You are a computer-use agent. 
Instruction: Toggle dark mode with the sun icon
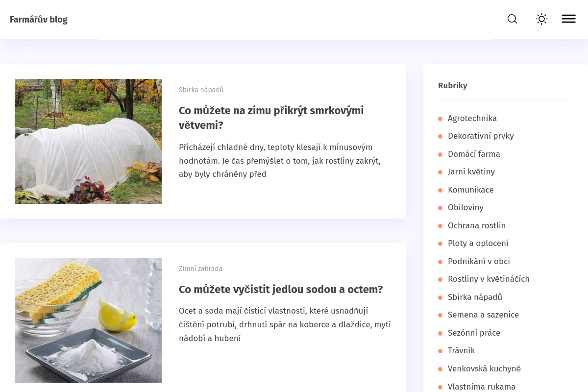541,19
